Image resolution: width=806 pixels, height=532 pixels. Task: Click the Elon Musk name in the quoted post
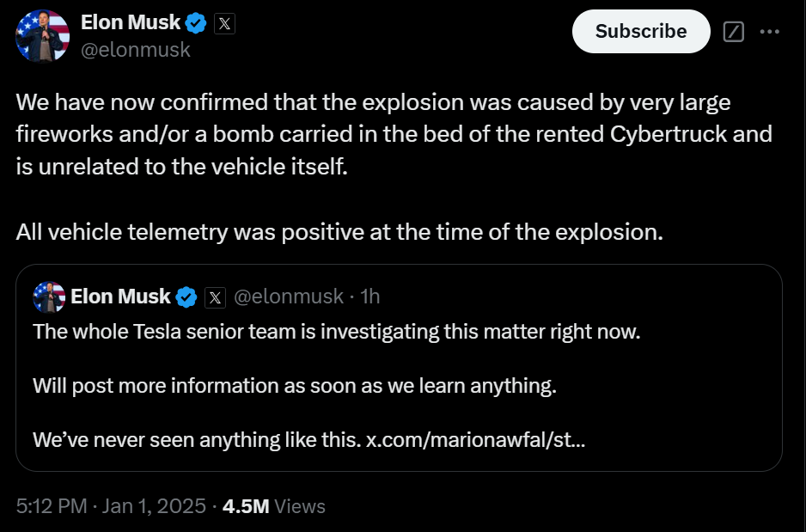tap(120, 297)
